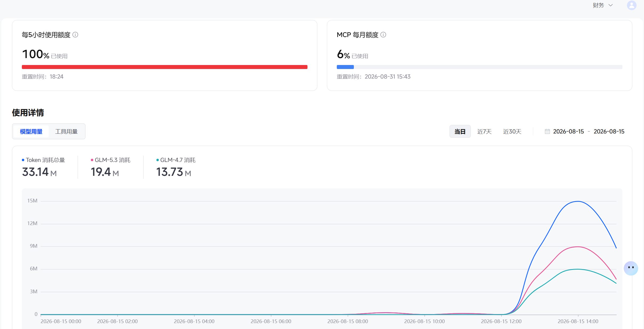Click the red 5-hour usage progress bar

165,67
